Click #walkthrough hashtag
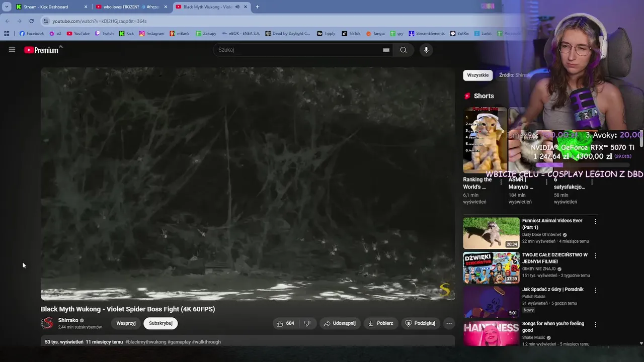 click(206, 342)
